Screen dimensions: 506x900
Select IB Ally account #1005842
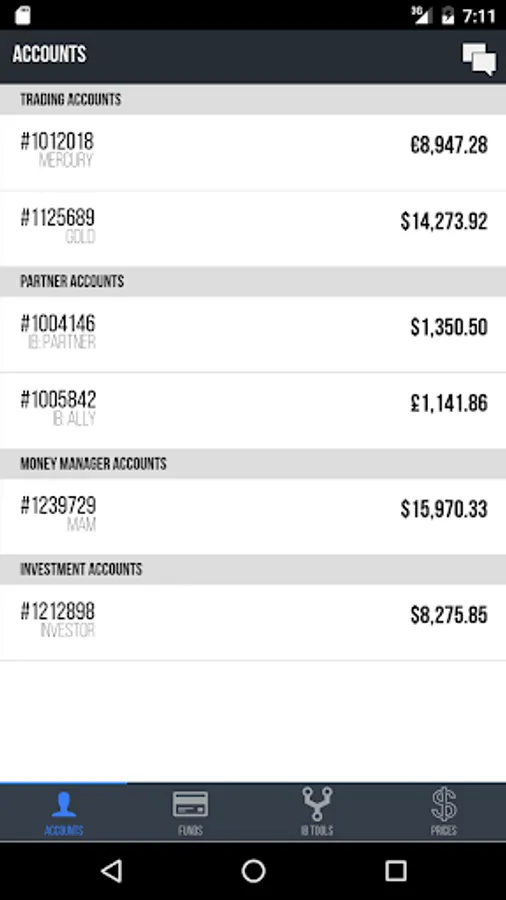(253, 410)
